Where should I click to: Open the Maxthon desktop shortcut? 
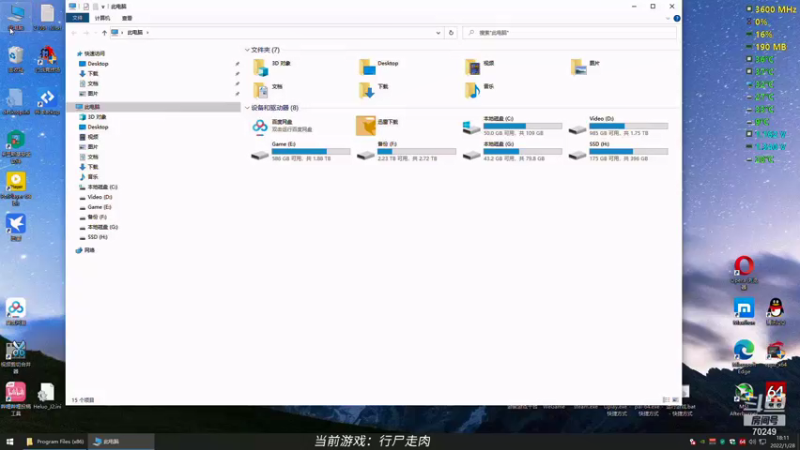click(x=744, y=312)
